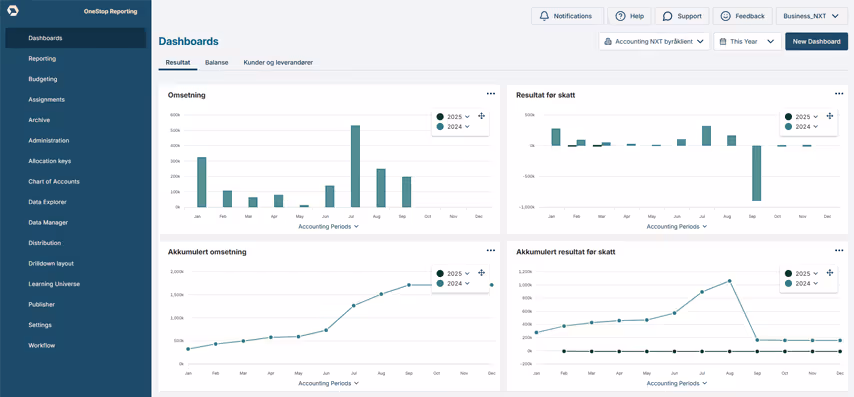
Task: Click 2024 color dot in Omsetning legend
Action: pos(440,126)
